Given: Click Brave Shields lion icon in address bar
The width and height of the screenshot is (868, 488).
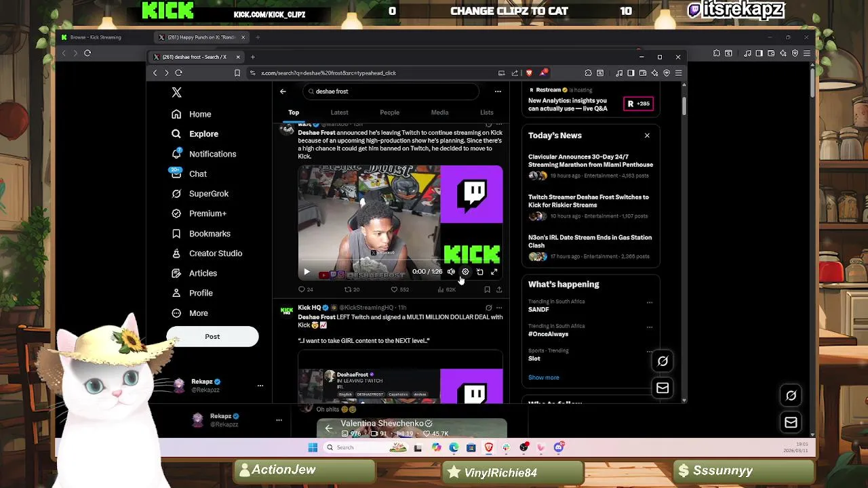Looking at the screenshot, I should 529,73.
